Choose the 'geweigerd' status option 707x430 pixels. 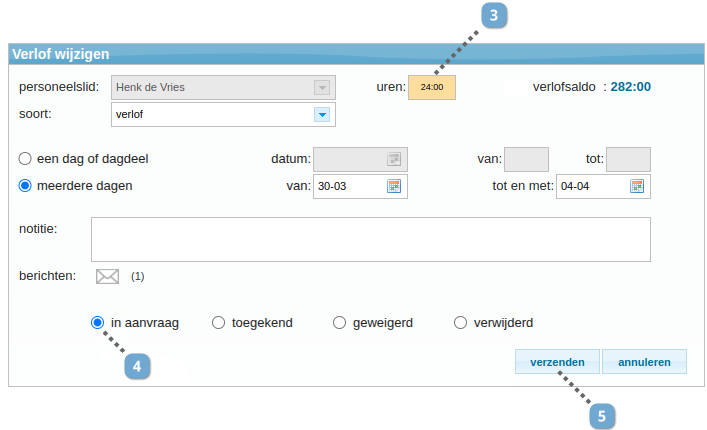339,322
